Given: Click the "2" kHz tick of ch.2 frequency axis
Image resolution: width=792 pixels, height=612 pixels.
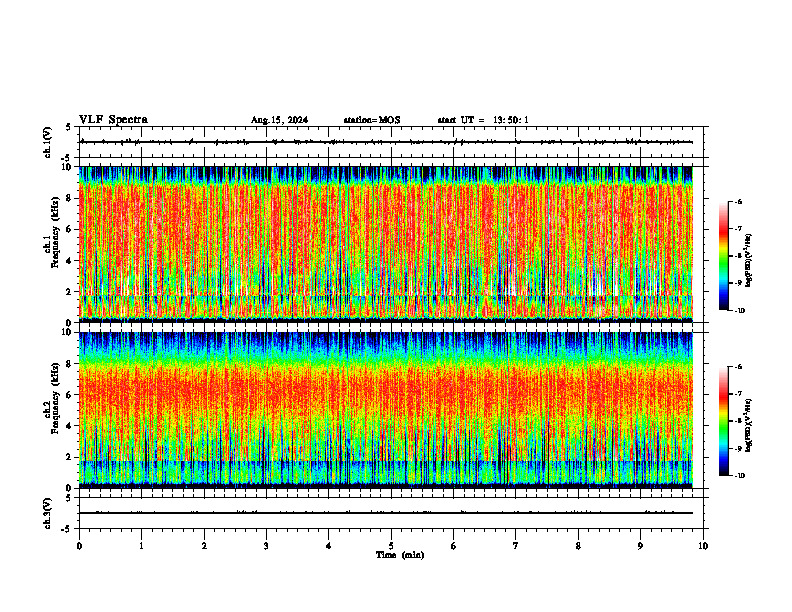Looking at the screenshot, I should [68, 457].
